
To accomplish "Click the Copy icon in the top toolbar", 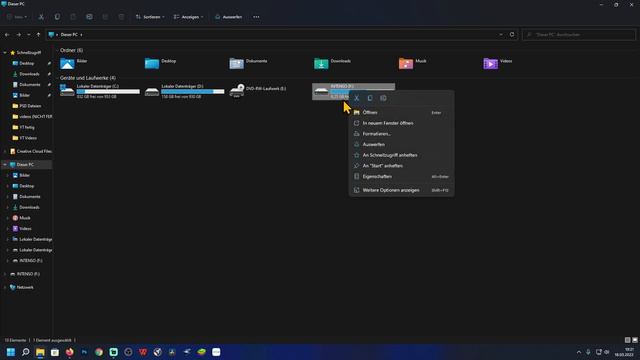I will pyautogui.click(x=57, y=17).
